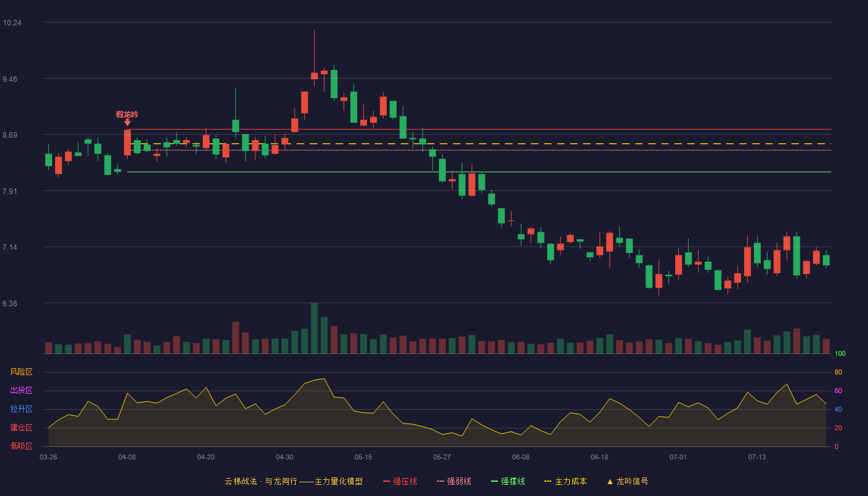Click the 60 indicator scale value
The width and height of the screenshot is (868, 496).
(838, 391)
